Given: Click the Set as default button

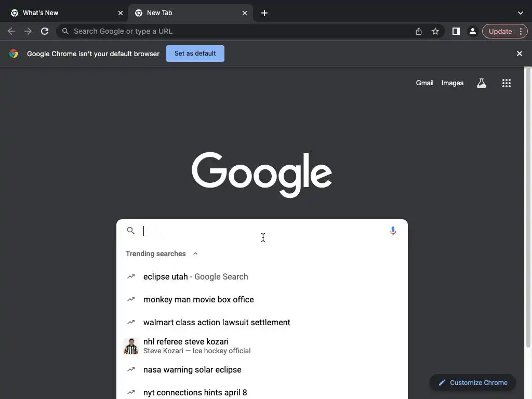Looking at the screenshot, I should (x=195, y=54).
